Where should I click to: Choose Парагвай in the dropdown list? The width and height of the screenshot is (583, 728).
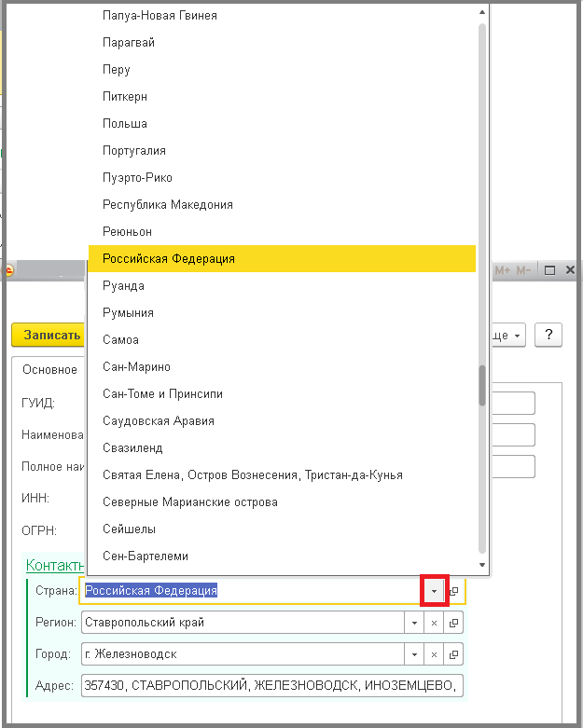(x=282, y=43)
